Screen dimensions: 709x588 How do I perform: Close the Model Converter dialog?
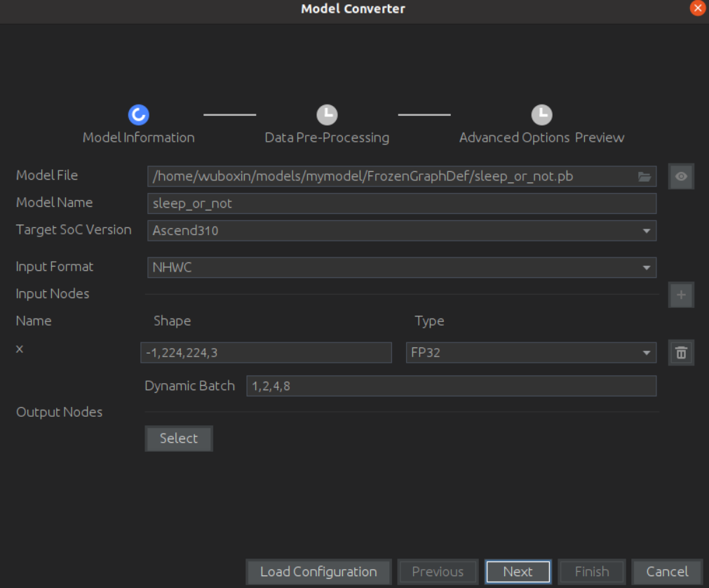698,8
